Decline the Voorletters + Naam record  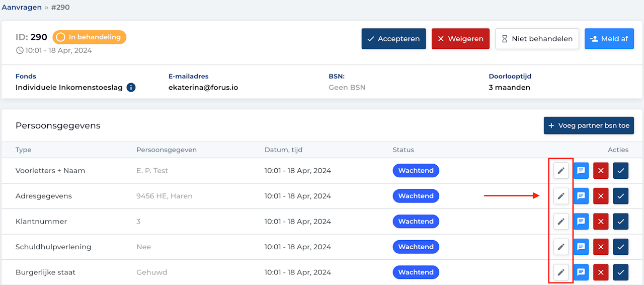601,171
